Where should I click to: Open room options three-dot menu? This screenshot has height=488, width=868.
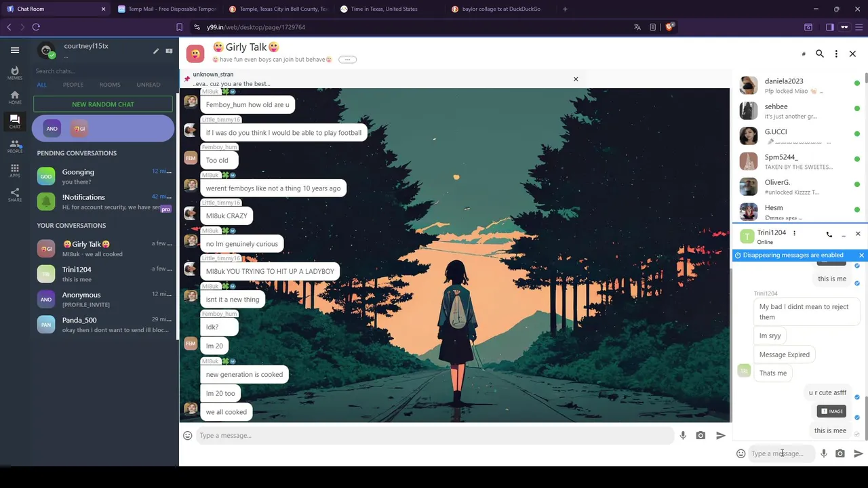836,54
